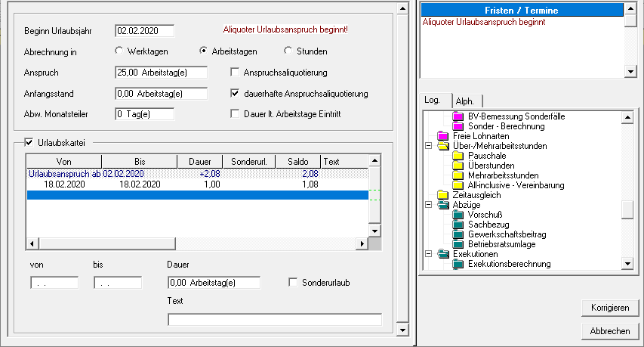Uncheck dauerhafte Anspruchsaliquotierung checkbox

point(236,94)
